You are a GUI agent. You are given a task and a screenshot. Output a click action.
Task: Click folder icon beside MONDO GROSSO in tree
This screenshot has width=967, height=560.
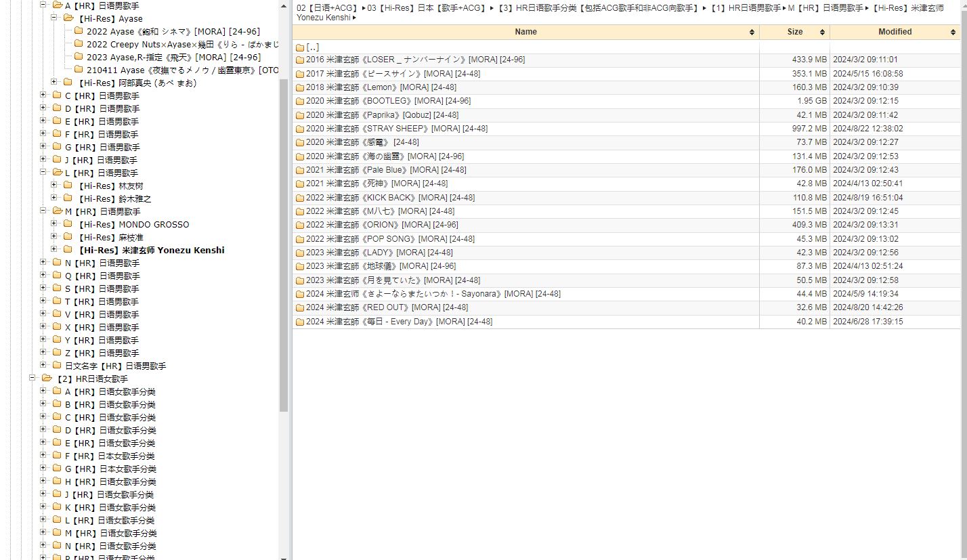coord(68,224)
